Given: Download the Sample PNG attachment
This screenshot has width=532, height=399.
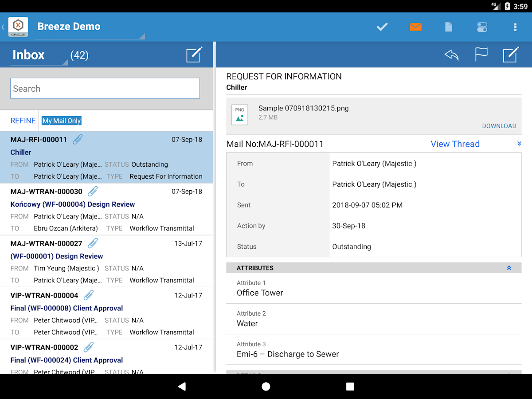Looking at the screenshot, I should (499, 126).
